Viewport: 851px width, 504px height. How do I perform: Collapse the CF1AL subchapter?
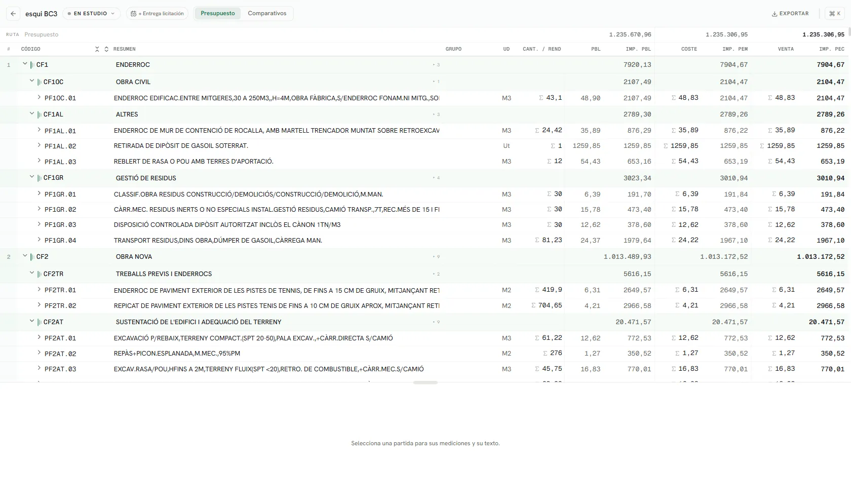32,113
